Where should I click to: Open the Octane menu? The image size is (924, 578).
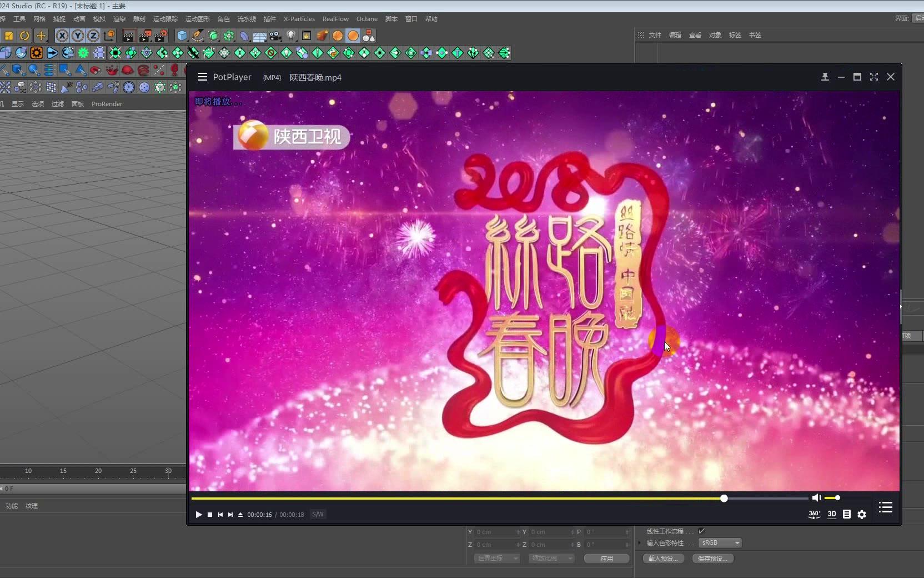tap(367, 19)
